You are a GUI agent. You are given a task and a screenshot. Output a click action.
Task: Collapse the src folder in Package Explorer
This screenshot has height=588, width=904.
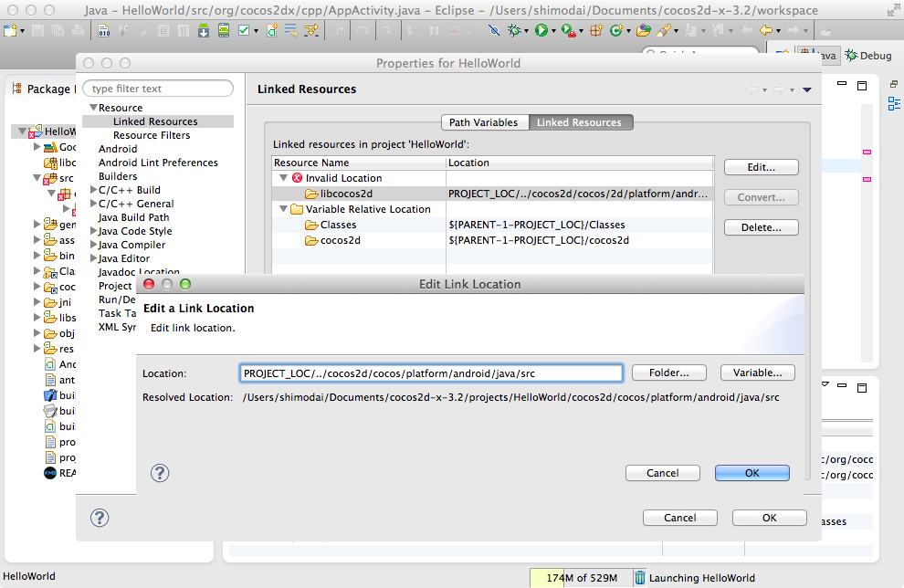coord(37,177)
